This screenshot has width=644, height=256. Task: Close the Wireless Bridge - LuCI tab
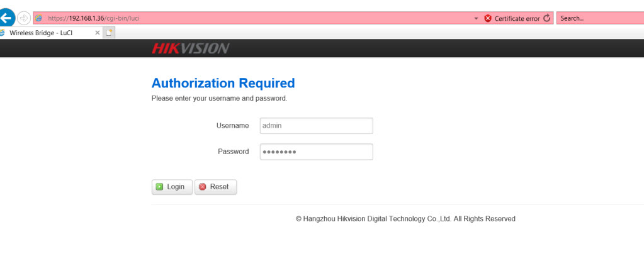coord(98,32)
